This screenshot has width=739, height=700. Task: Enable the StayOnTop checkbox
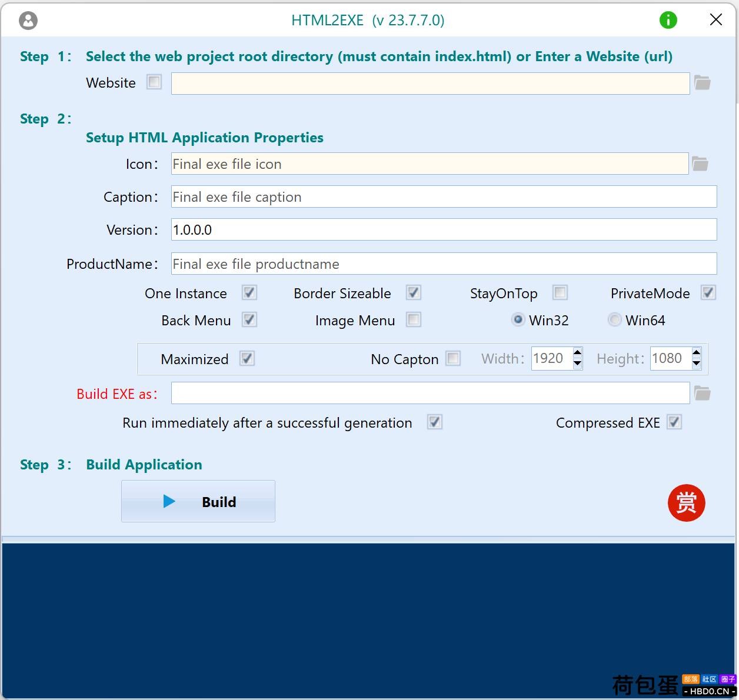coord(560,292)
